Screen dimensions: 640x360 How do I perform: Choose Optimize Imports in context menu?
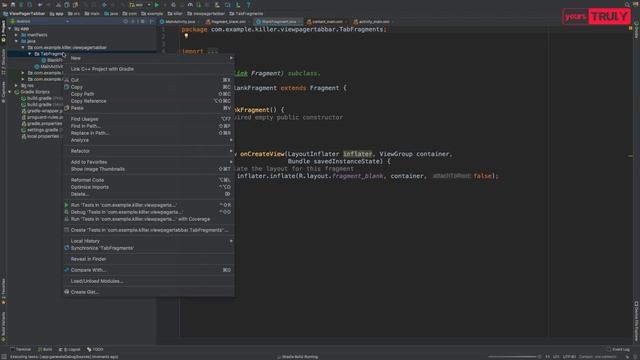click(x=149, y=187)
